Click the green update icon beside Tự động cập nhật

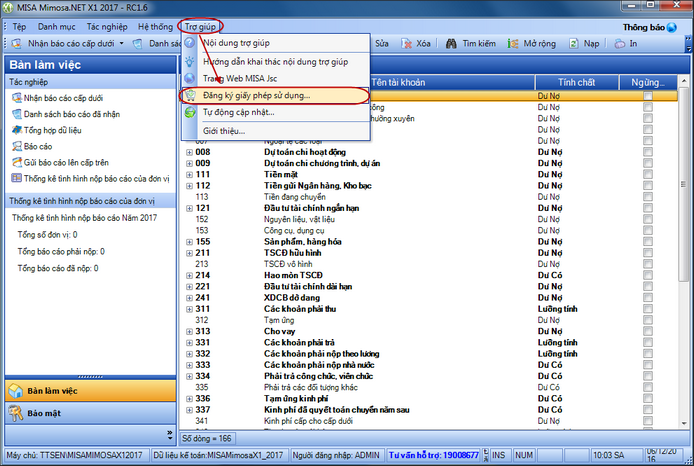(x=190, y=112)
